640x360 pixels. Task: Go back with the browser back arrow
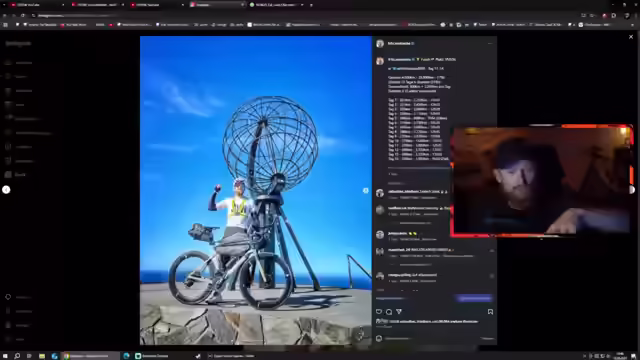click(4, 16)
